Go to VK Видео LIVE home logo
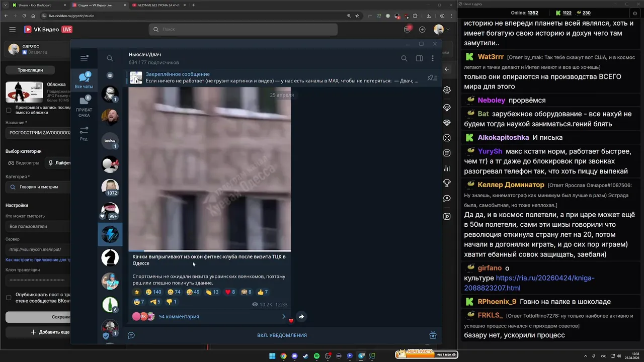This screenshot has height=362, width=644. [x=48, y=30]
